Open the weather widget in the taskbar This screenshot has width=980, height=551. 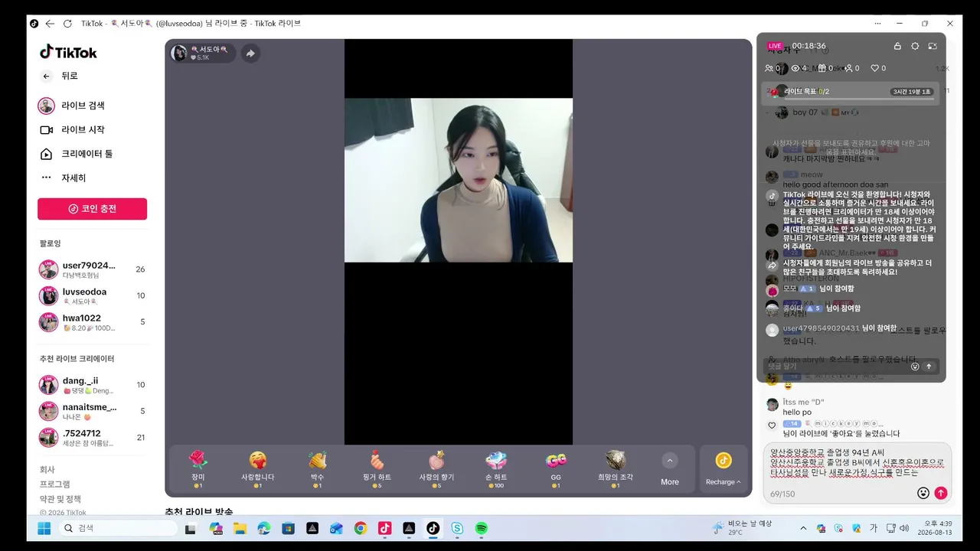pyautogui.click(x=742, y=528)
